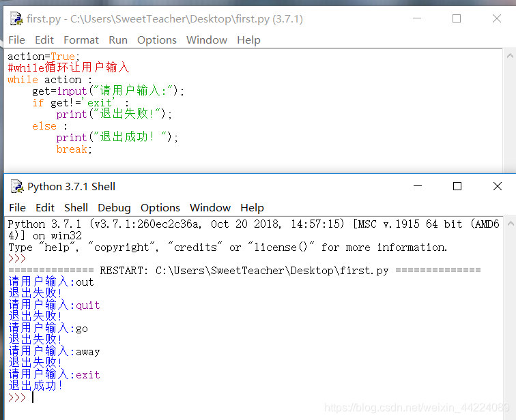Screen dimensions: 516x420
Task: Open Shell menu in Python Shell window
Action: 76,208
